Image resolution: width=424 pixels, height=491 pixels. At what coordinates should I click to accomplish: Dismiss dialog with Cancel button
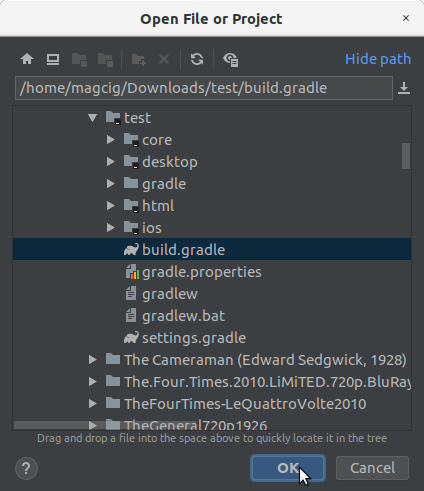[372, 468]
